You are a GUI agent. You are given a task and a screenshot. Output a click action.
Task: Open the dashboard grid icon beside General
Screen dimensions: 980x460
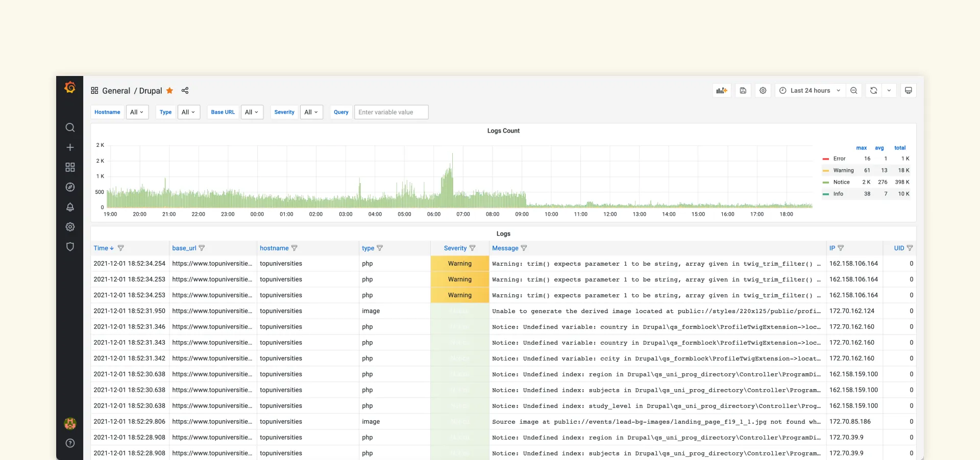coord(94,90)
